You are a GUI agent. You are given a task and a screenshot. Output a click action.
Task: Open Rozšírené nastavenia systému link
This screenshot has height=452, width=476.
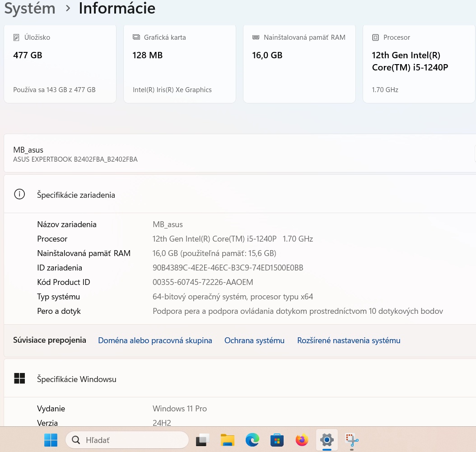pos(349,340)
